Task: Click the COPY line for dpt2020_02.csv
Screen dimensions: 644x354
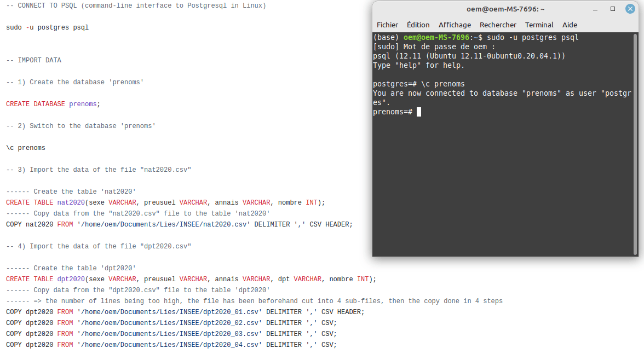Action: point(171,323)
